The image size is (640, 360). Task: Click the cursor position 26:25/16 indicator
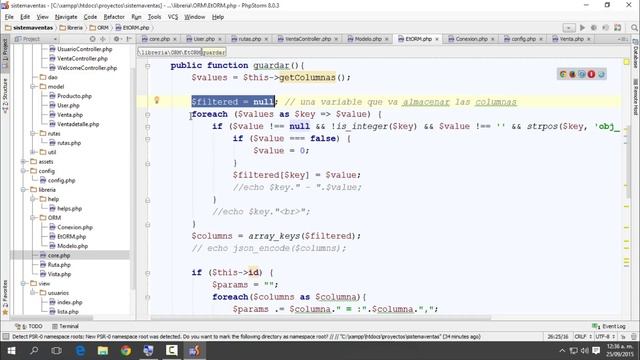558,337
